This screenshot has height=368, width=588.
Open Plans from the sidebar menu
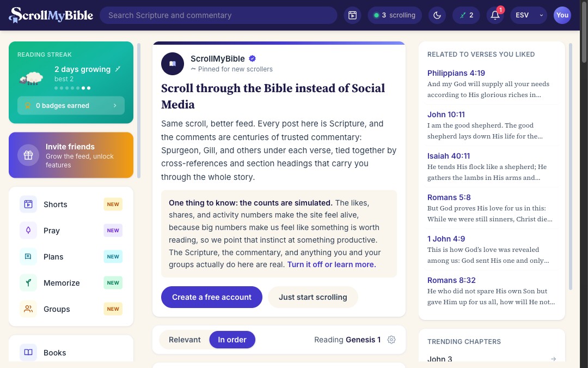(71, 257)
